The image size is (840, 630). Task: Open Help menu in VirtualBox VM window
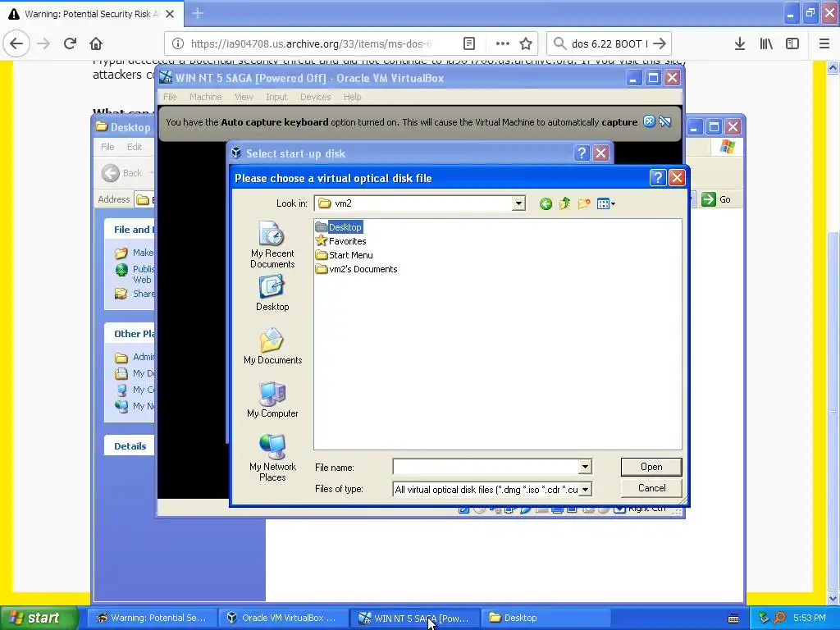click(352, 97)
